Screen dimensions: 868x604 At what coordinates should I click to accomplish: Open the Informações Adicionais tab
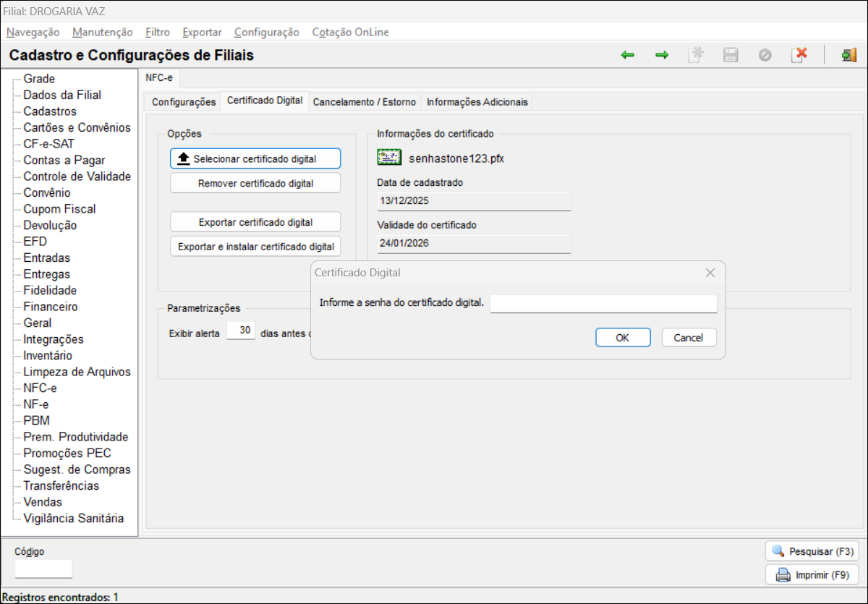pyautogui.click(x=477, y=102)
